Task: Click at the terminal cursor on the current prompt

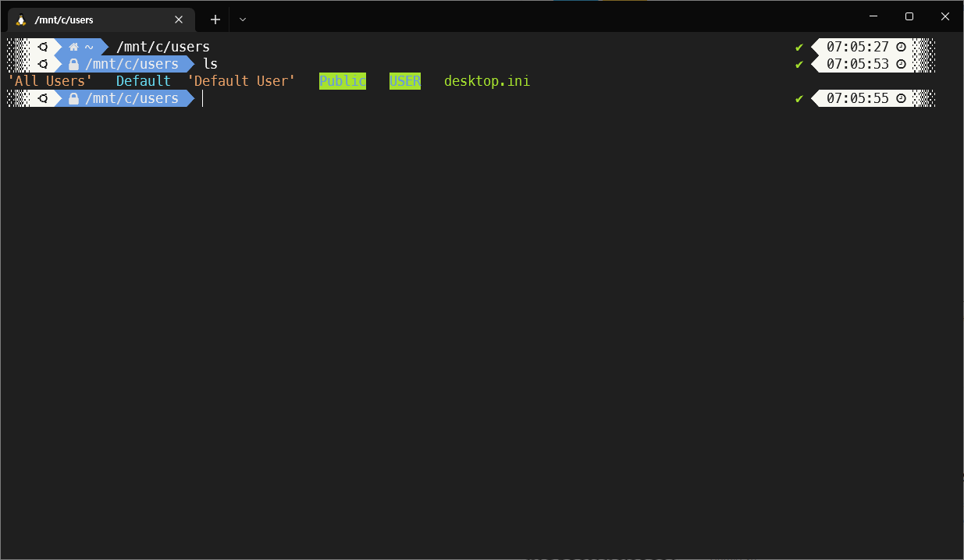Action: tap(203, 98)
